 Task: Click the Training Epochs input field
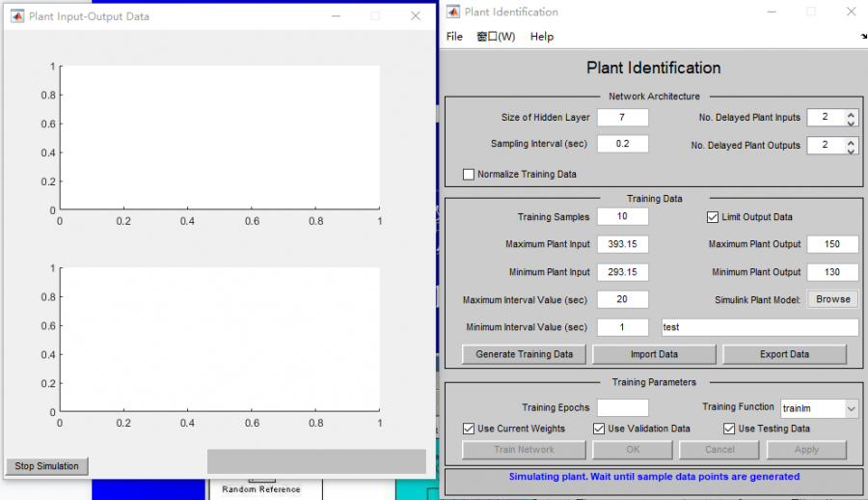click(x=622, y=408)
